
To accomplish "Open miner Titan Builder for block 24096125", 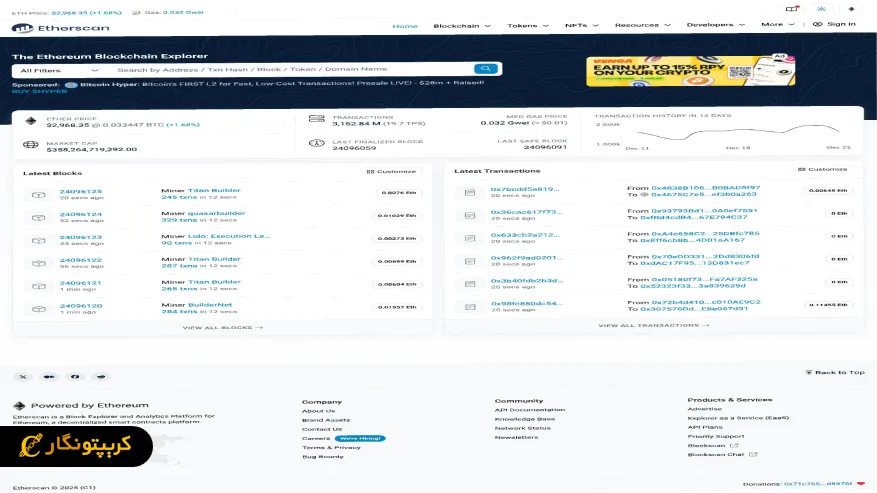I will coord(214,190).
